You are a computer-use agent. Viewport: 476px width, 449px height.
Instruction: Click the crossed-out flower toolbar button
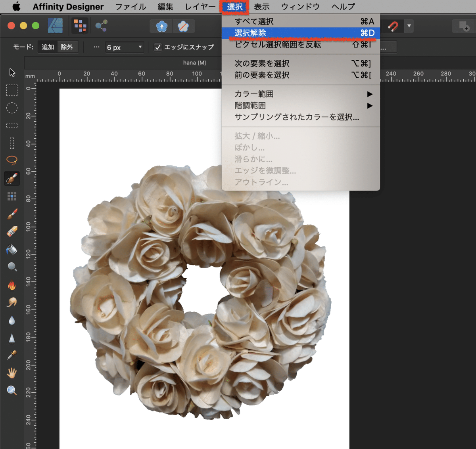coord(183,27)
